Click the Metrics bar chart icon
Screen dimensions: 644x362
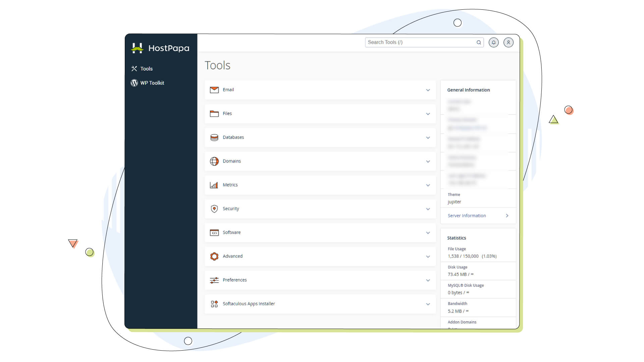(214, 185)
